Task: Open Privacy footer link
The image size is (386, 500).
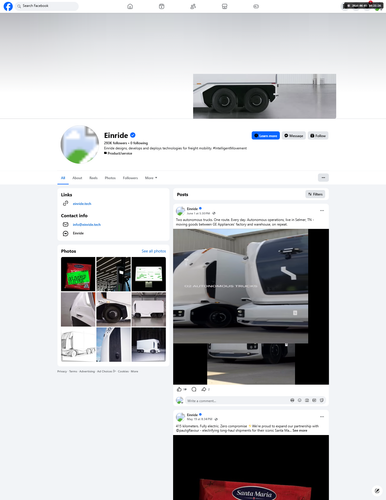Action: 62,371
